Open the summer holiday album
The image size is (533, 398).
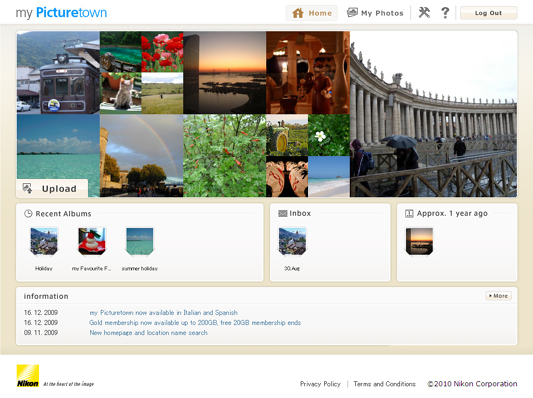(140, 241)
